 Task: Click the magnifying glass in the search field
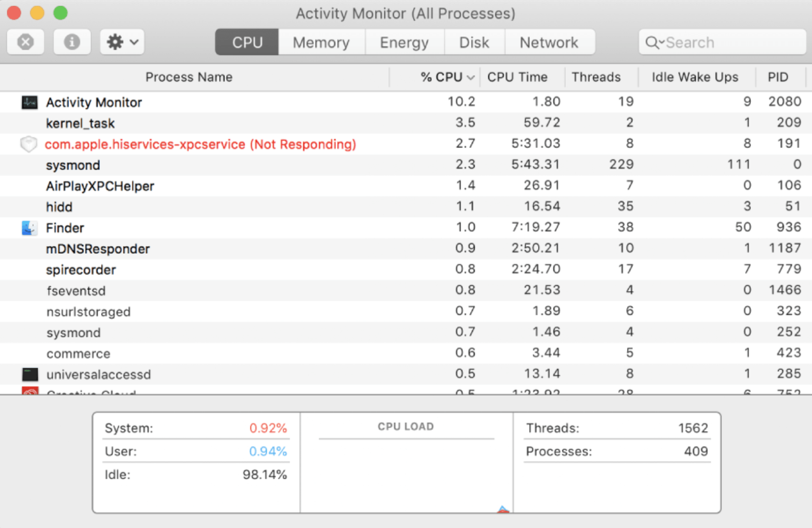(x=654, y=42)
